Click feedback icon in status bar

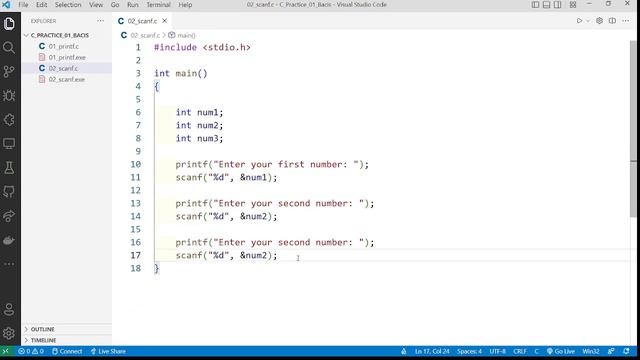pyautogui.click(x=611, y=351)
